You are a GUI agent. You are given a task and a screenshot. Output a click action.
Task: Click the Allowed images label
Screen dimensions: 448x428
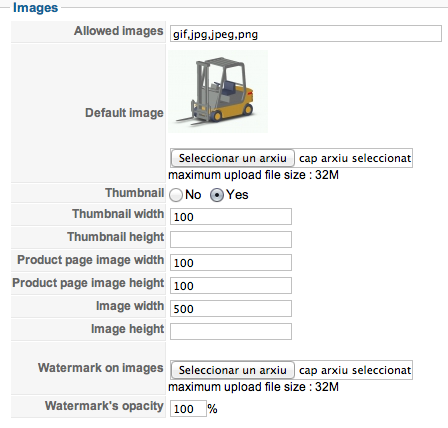pos(118,31)
